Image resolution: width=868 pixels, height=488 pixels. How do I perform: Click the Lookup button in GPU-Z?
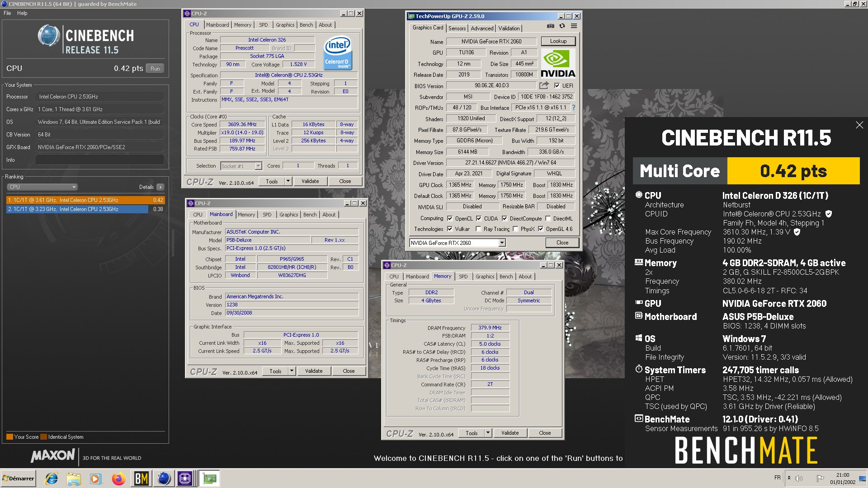point(558,41)
